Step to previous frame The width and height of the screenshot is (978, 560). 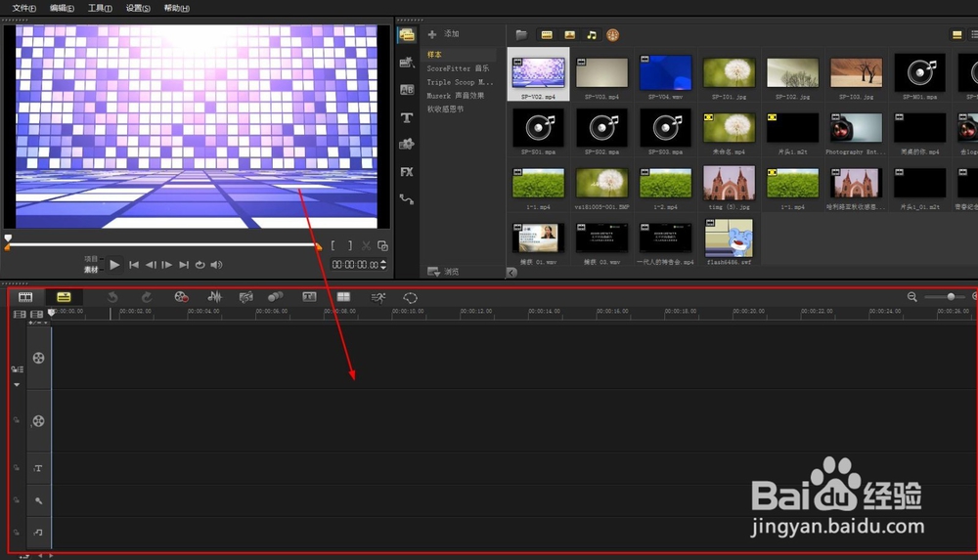tap(151, 265)
